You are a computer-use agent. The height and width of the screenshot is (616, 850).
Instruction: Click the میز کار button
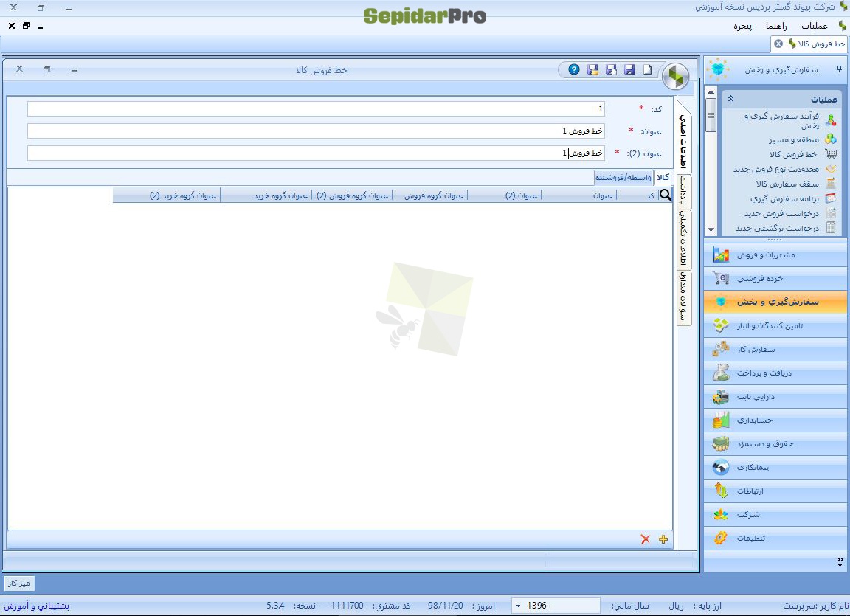(x=19, y=584)
